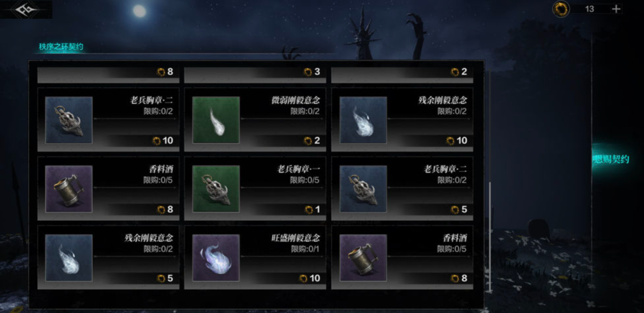The height and width of the screenshot is (313, 644).
Task: Select the 微弱刚毅意念 wisp icon
Action: tap(216, 120)
